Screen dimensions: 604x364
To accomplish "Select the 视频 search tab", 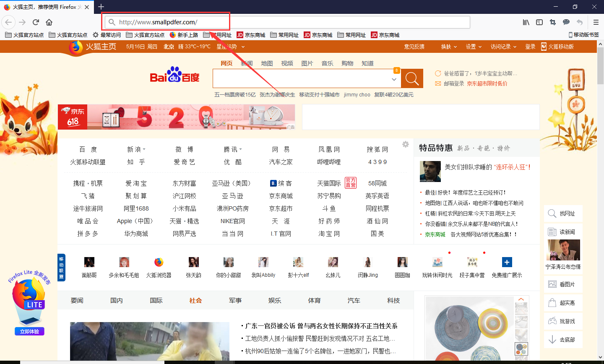I will [x=287, y=63].
